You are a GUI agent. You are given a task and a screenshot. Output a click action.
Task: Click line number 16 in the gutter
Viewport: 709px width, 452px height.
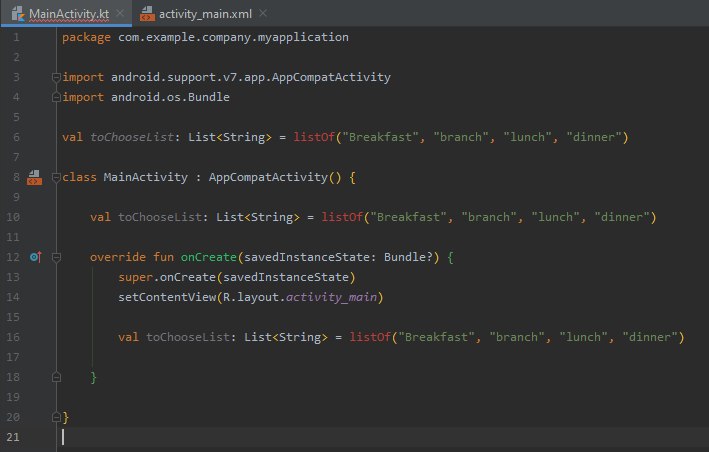13,337
